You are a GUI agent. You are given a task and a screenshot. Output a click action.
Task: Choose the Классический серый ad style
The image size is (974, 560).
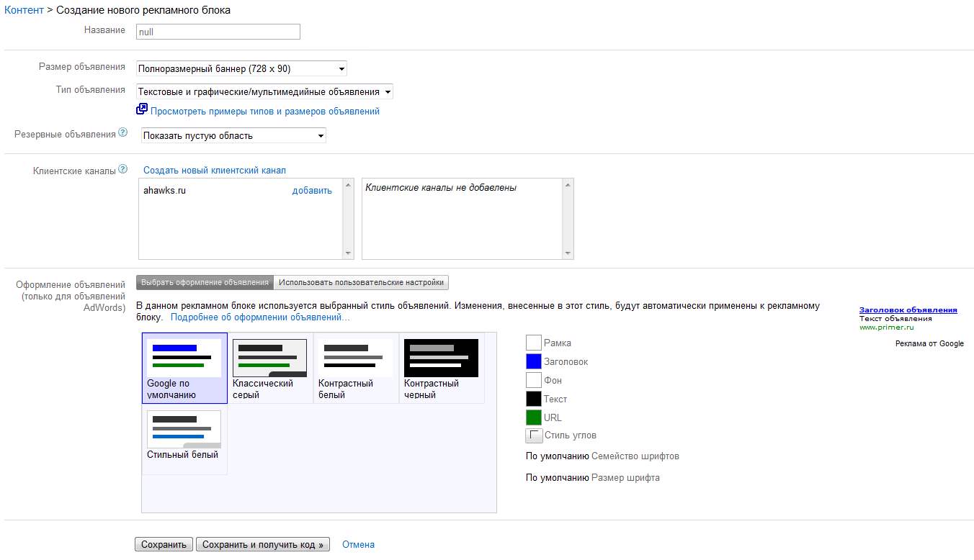[269, 368]
